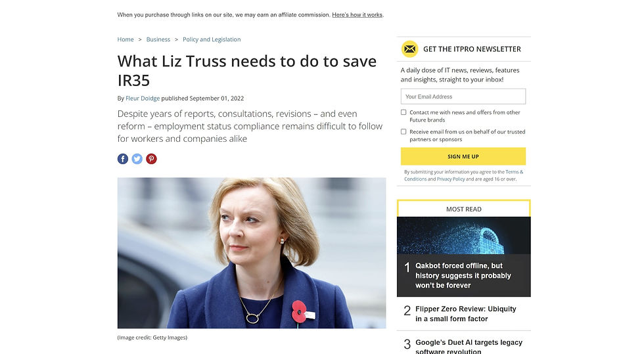Image resolution: width=644 pixels, height=354 pixels.
Task: Go to Home breadcrumb
Action: 126,39
